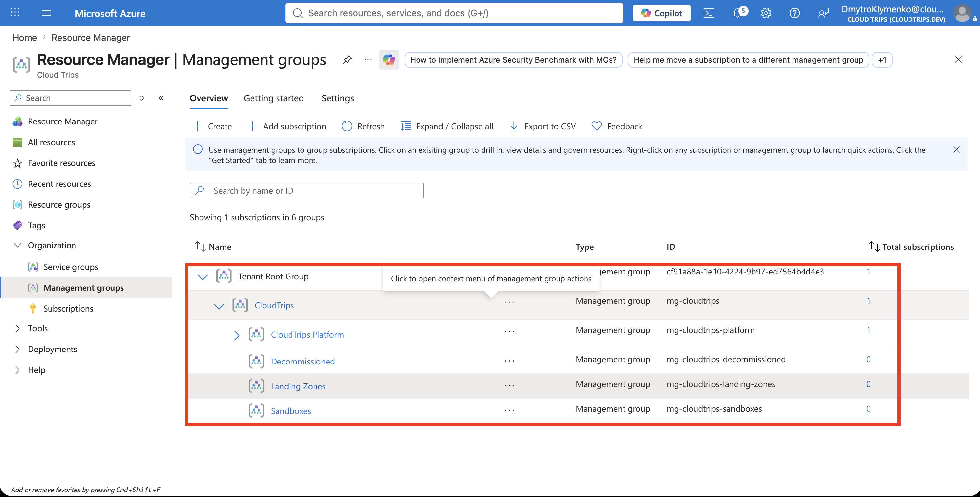Image resolution: width=980 pixels, height=497 pixels.
Task: Collapse the left navigation menu
Action: tap(161, 98)
